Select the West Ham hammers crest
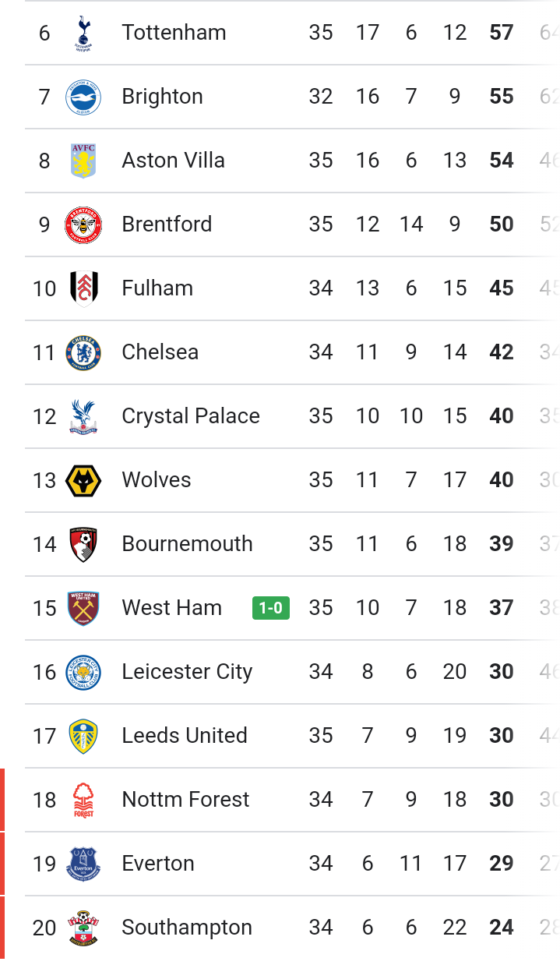Viewport: 560px width, 965px height. (x=83, y=608)
